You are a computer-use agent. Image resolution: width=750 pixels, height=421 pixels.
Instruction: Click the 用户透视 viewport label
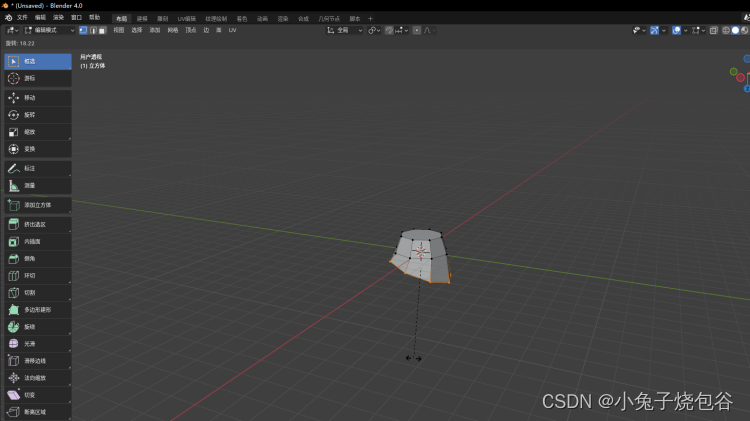(91, 57)
